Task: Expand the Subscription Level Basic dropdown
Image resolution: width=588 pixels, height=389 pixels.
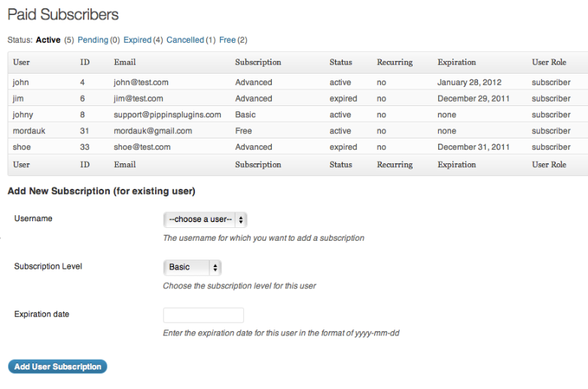Action: click(193, 268)
